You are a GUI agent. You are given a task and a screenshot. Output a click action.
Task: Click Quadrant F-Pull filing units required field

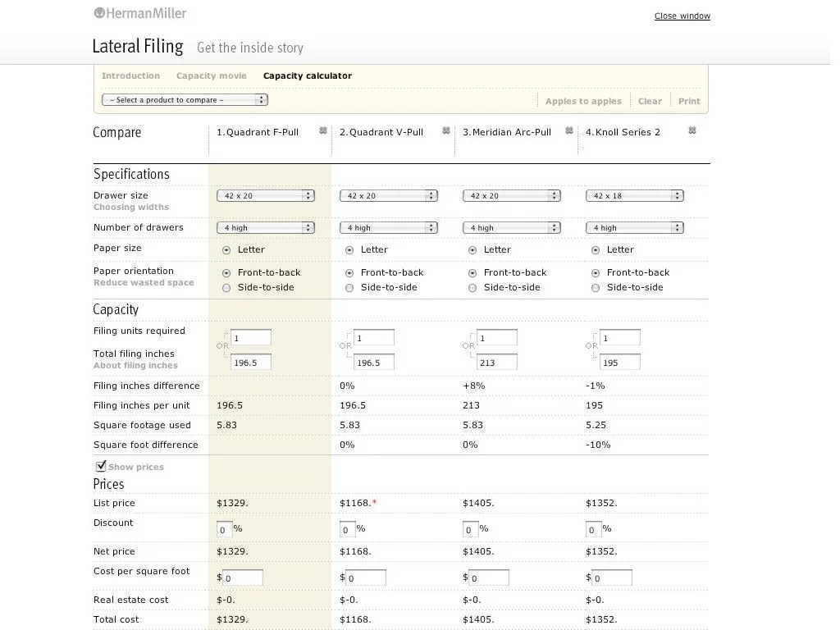pyautogui.click(x=251, y=338)
